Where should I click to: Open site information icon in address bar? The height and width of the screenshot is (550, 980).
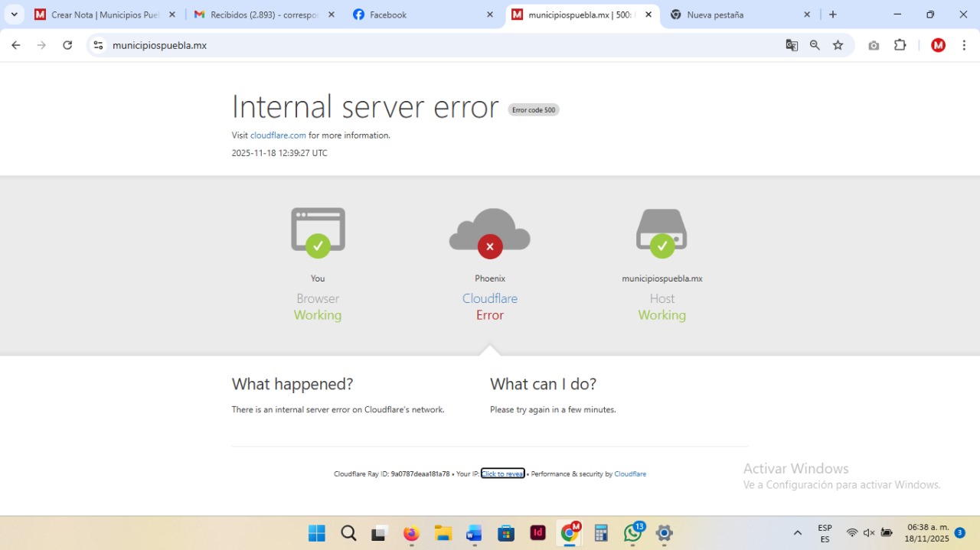98,45
